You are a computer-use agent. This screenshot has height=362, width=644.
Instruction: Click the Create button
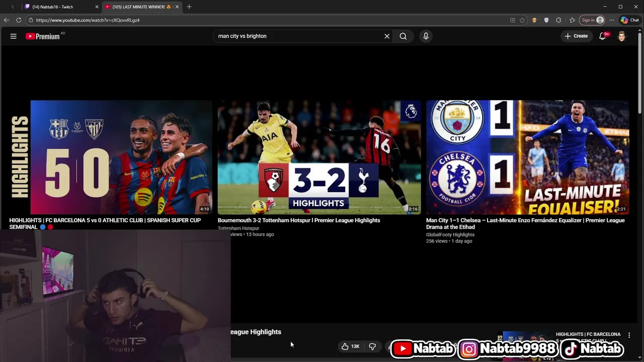click(x=576, y=36)
